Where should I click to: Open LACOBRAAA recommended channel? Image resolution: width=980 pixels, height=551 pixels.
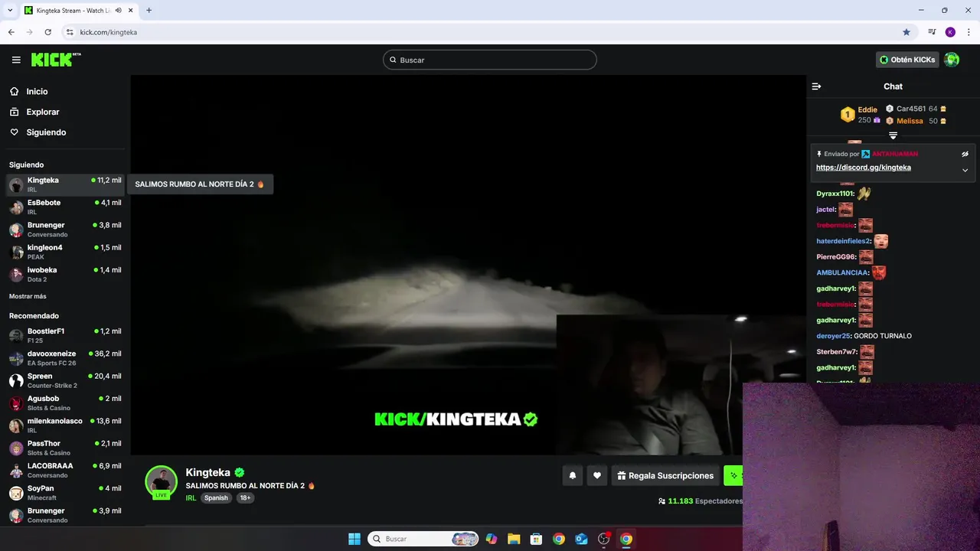65,470
